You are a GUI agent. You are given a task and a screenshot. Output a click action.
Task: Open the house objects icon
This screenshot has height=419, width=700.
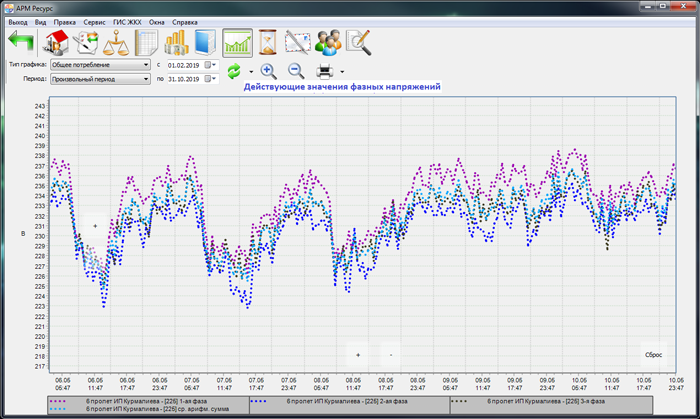(x=55, y=42)
